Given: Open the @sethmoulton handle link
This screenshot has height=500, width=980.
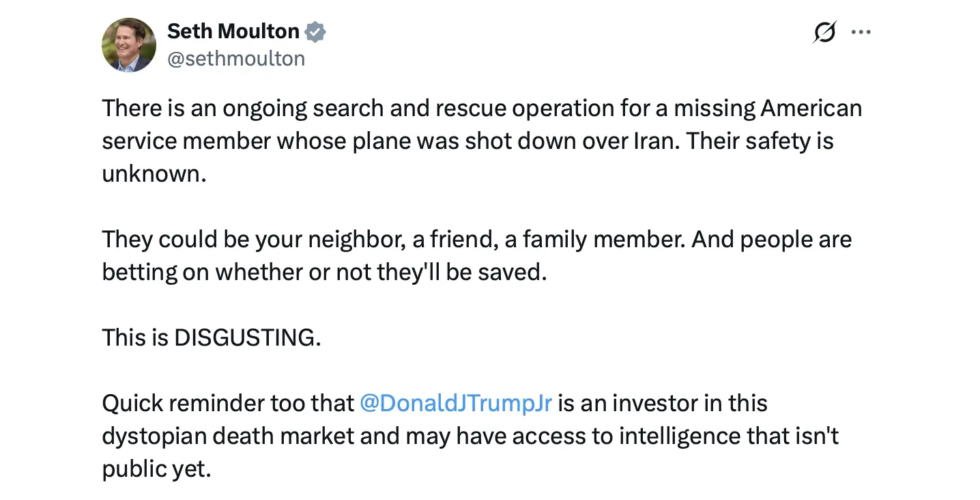Looking at the screenshot, I should (236, 59).
